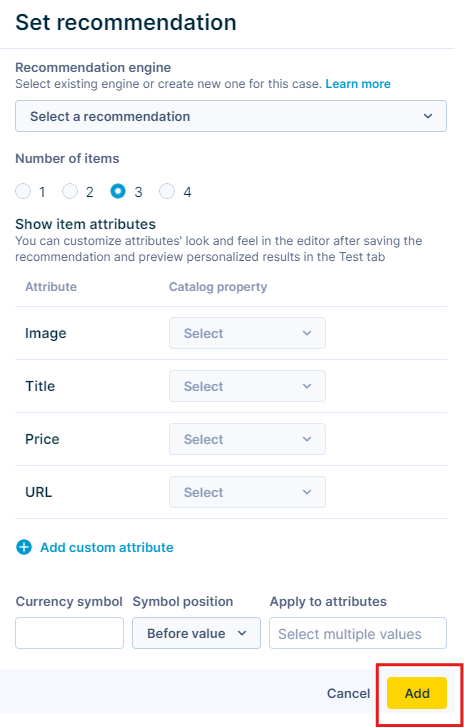Click the yellow Add button
The image size is (464, 727).
click(417, 693)
